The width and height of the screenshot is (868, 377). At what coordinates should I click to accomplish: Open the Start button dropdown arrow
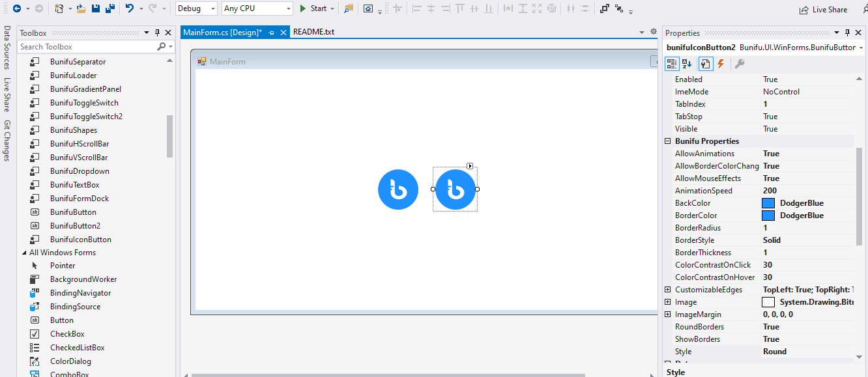tap(332, 9)
